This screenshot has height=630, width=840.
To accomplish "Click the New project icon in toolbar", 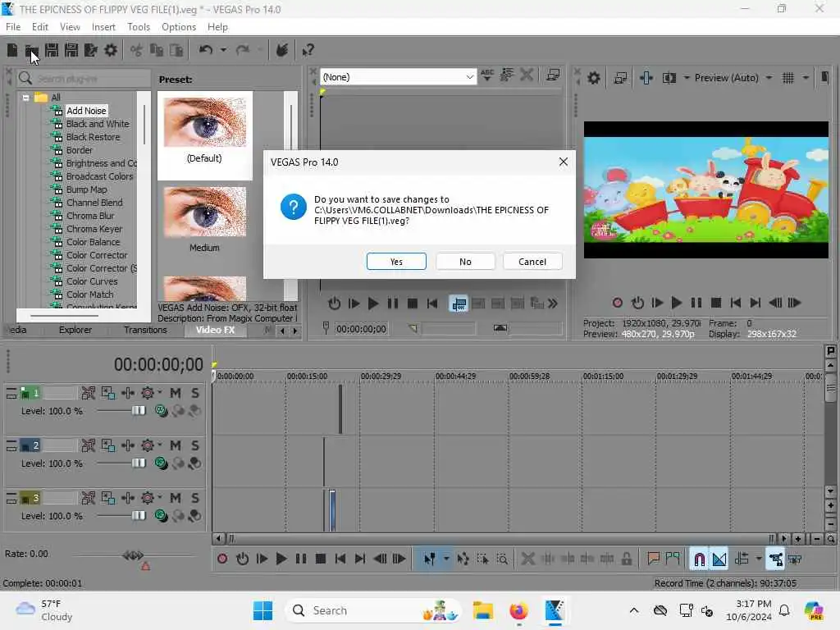I will [x=11, y=50].
